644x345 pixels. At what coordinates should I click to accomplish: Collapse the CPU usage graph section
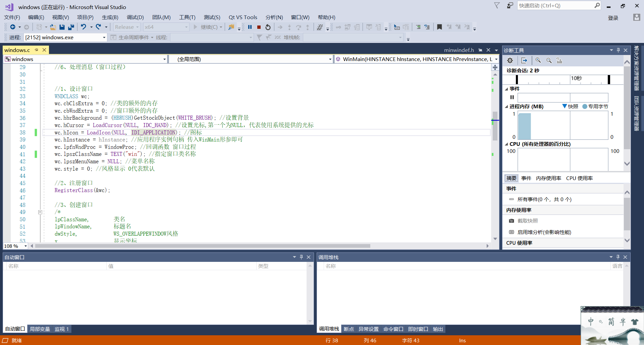506,144
